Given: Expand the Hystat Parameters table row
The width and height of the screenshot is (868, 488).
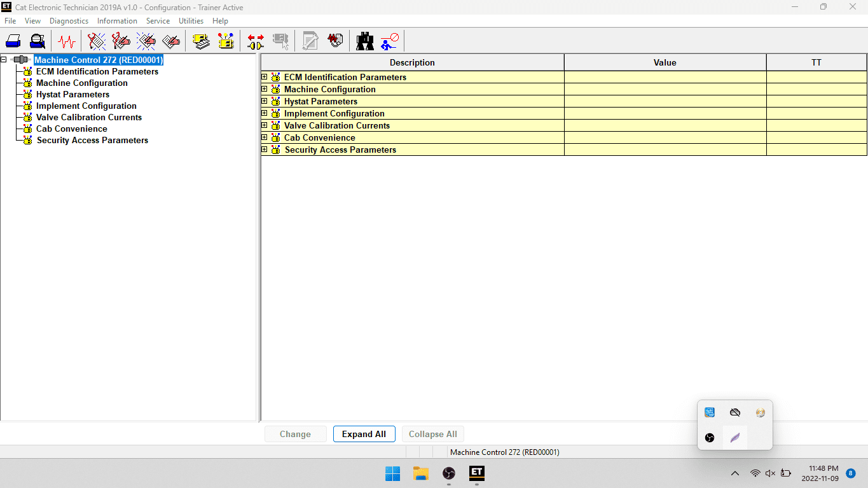Looking at the screenshot, I should pos(265,101).
